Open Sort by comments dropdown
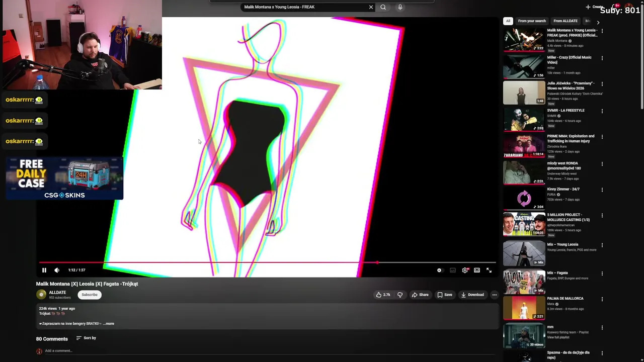Image resolution: width=644 pixels, height=362 pixels. (x=86, y=338)
